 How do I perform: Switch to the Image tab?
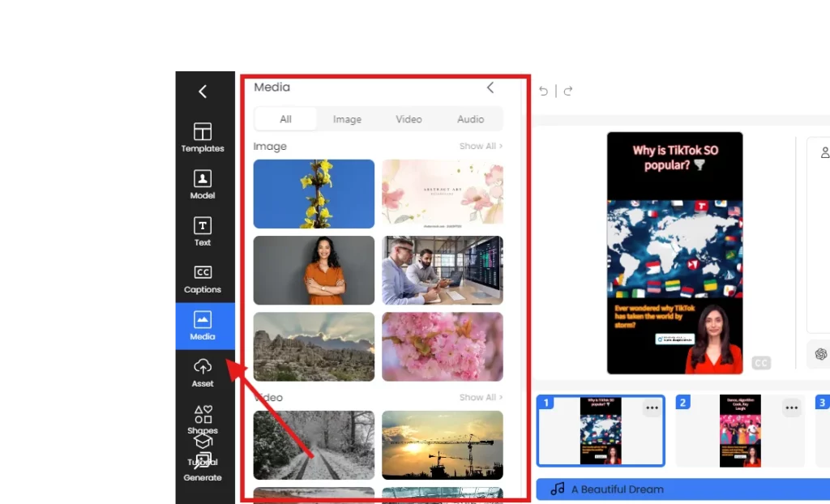347,119
